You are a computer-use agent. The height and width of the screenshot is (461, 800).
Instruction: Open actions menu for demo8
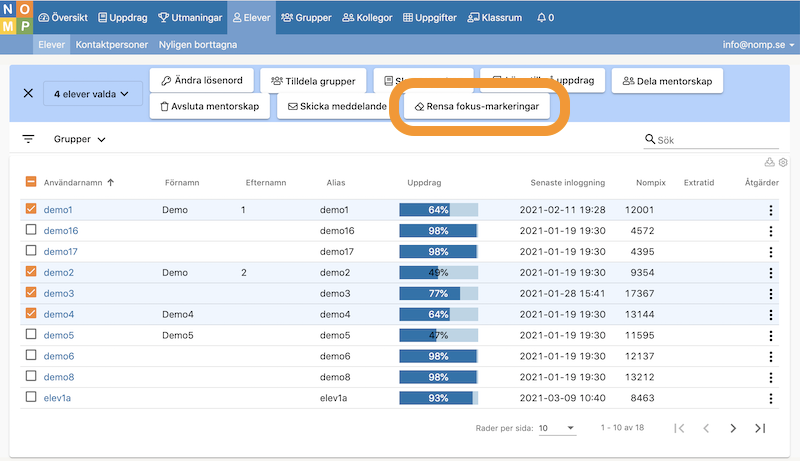770,377
